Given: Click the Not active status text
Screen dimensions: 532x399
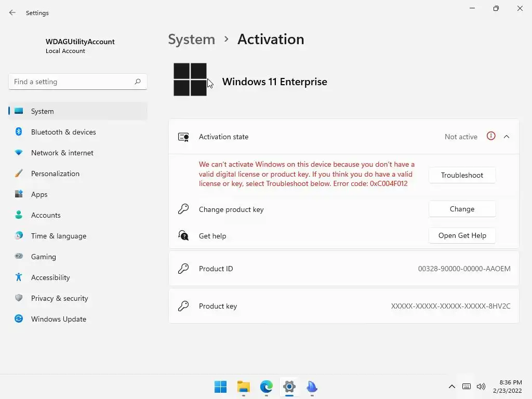Looking at the screenshot, I should (x=461, y=137).
